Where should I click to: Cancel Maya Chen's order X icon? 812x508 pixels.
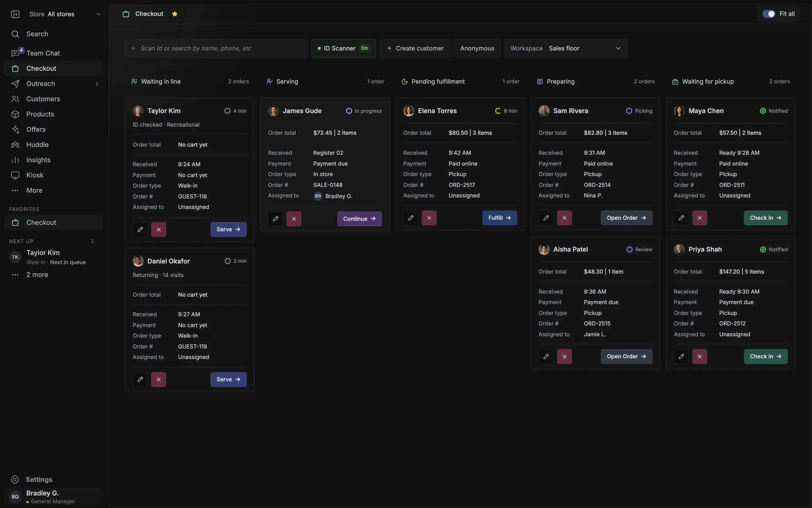(x=700, y=218)
